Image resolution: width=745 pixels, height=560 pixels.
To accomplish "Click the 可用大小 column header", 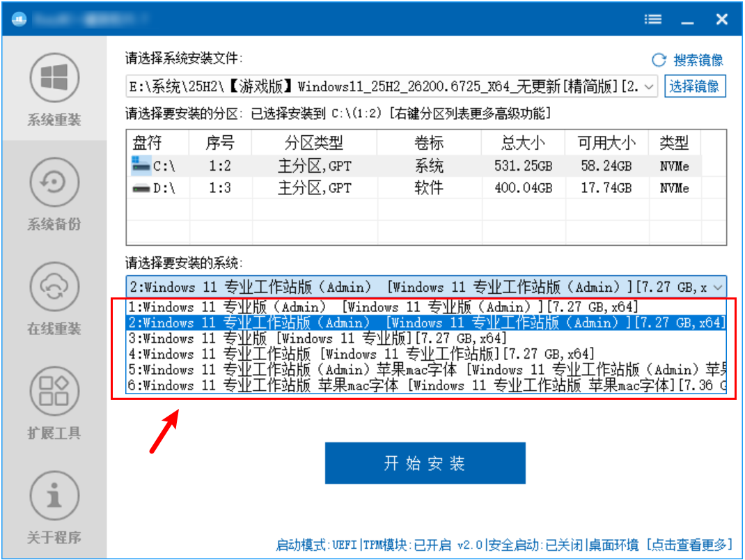I will (606, 142).
